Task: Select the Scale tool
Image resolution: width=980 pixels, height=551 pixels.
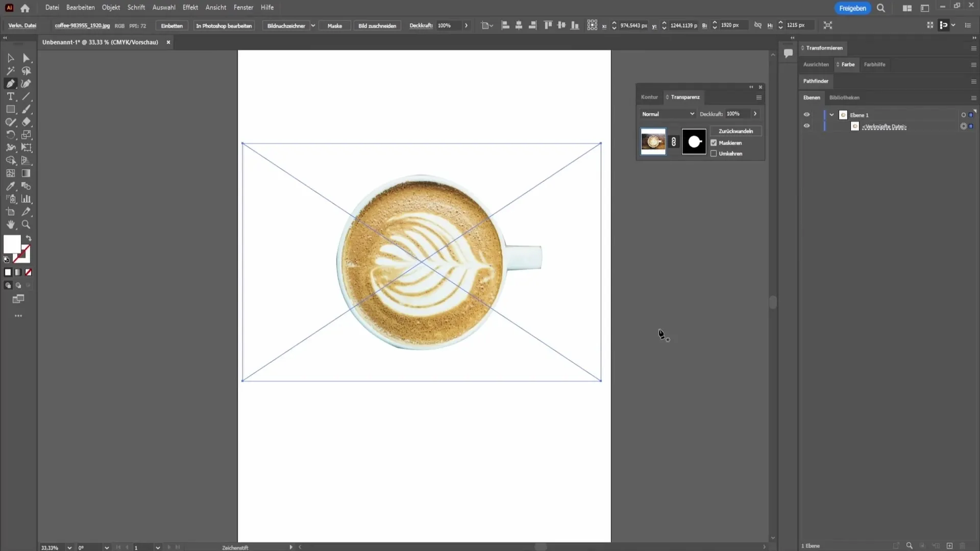Action: pyautogui.click(x=27, y=135)
